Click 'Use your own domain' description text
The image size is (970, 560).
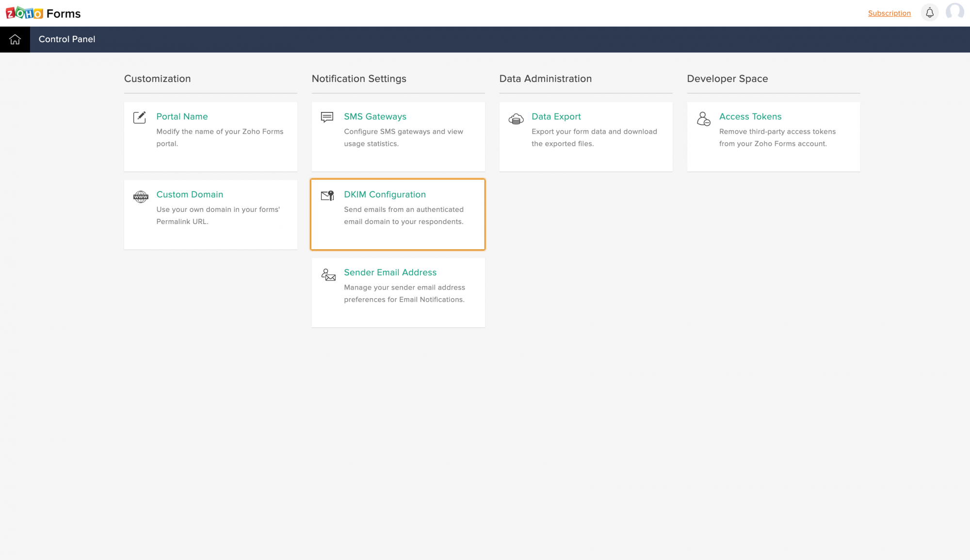pyautogui.click(x=218, y=216)
